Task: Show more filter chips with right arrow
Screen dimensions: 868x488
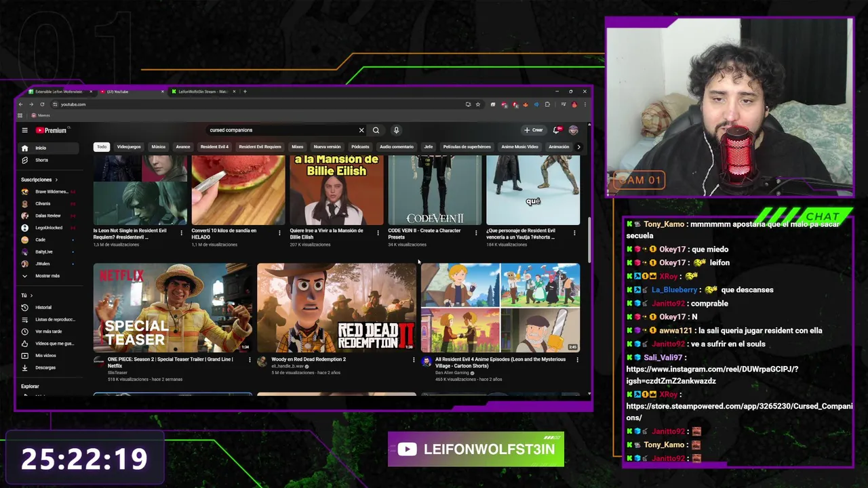Action: coord(578,146)
